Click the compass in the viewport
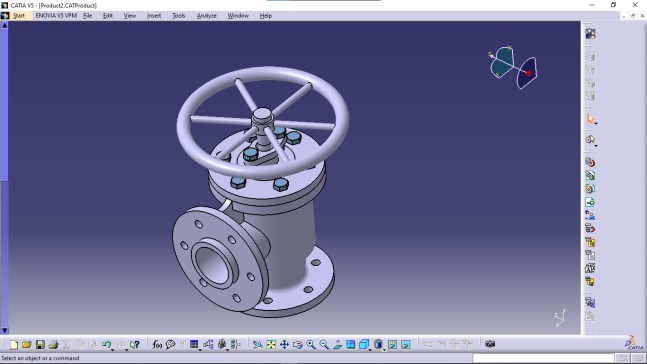 [x=513, y=67]
